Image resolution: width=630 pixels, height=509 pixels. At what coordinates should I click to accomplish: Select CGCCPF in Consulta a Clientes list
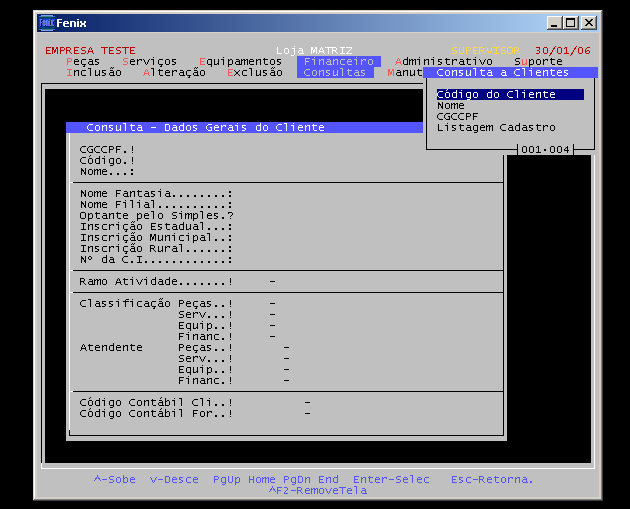457,117
